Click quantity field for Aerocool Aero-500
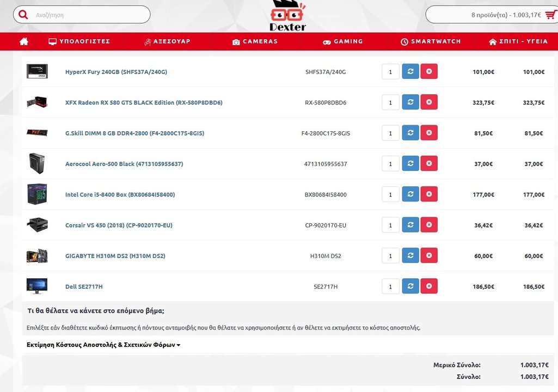 [x=390, y=163]
